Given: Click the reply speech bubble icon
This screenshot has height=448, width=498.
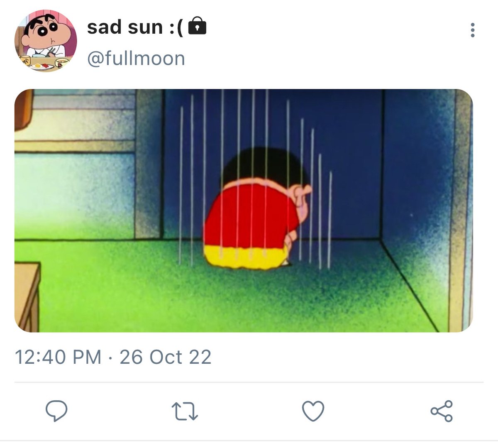Looking at the screenshot, I should (56, 411).
